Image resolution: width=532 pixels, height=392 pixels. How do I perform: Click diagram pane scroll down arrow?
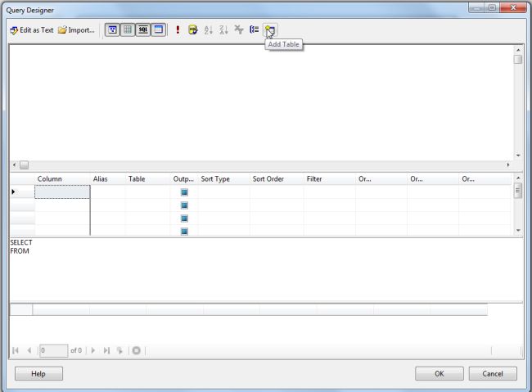(518, 155)
